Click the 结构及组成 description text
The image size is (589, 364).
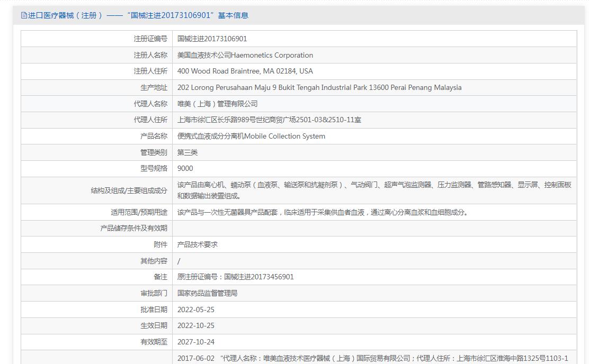373,190
